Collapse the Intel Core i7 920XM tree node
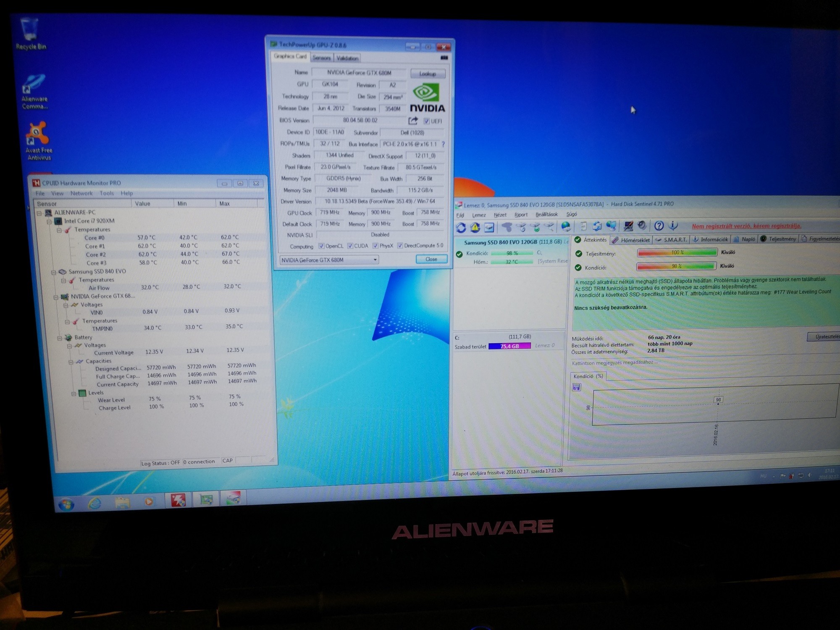 pos(49,221)
